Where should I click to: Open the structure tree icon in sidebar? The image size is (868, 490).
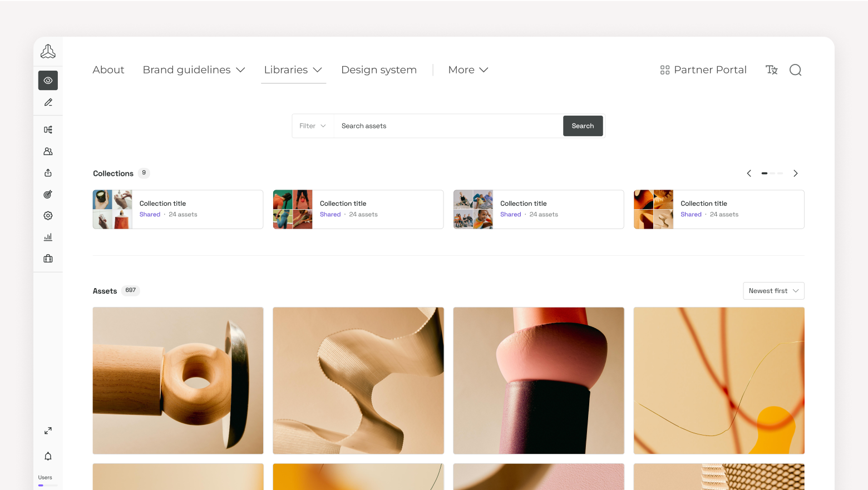pyautogui.click(x=48, y=130)
